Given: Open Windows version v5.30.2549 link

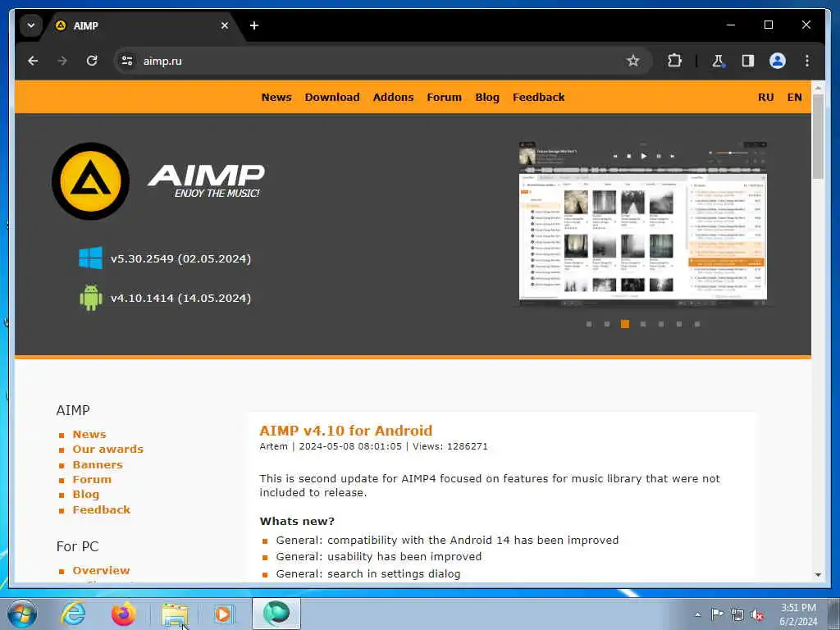Looking at the screenshot, I should (180, 258).
